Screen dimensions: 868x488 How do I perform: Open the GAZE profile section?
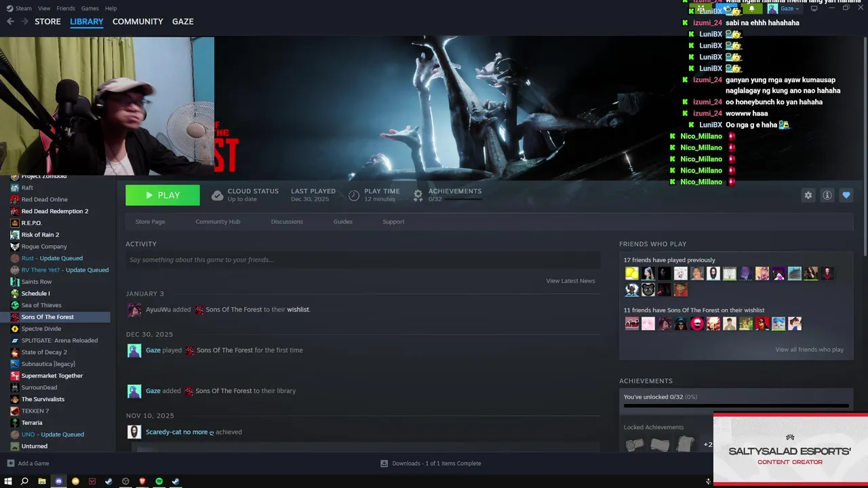pyautogui.click(x=183, y=22)
